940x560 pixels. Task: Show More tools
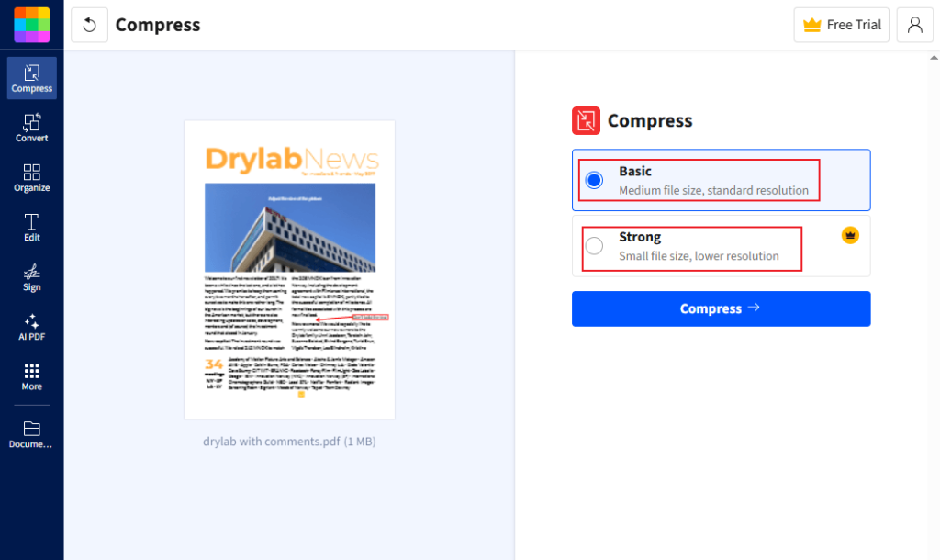pyautogui.click(x=31, y=376)
